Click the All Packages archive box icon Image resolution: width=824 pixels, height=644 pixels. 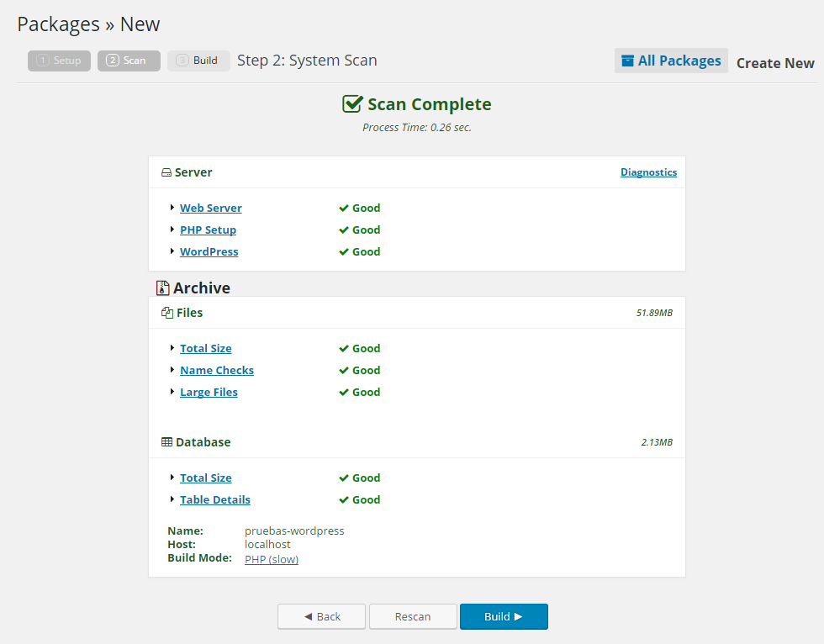coord(627,61)
